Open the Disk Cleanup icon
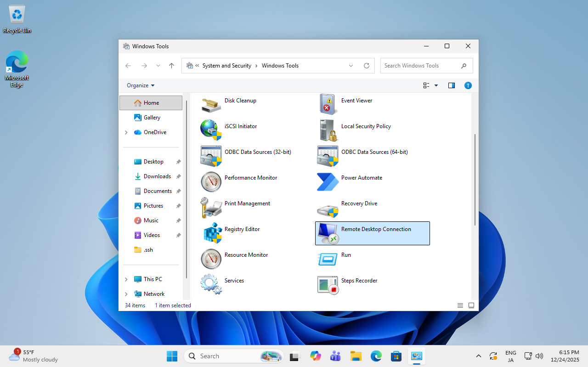Image resolution: width=588 pixels, height=367 pixels. click(211, 104)
